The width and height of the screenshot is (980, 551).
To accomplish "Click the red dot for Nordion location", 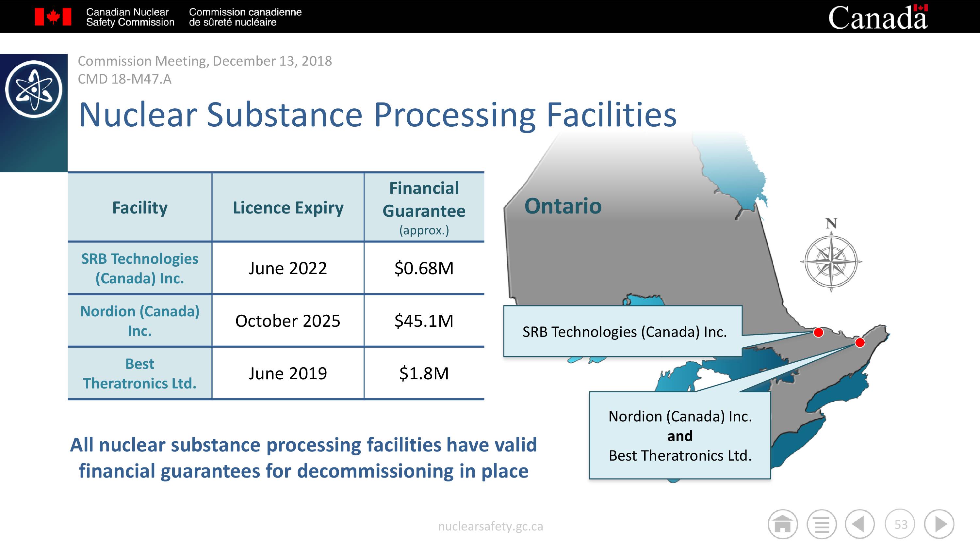I will 860,343.
